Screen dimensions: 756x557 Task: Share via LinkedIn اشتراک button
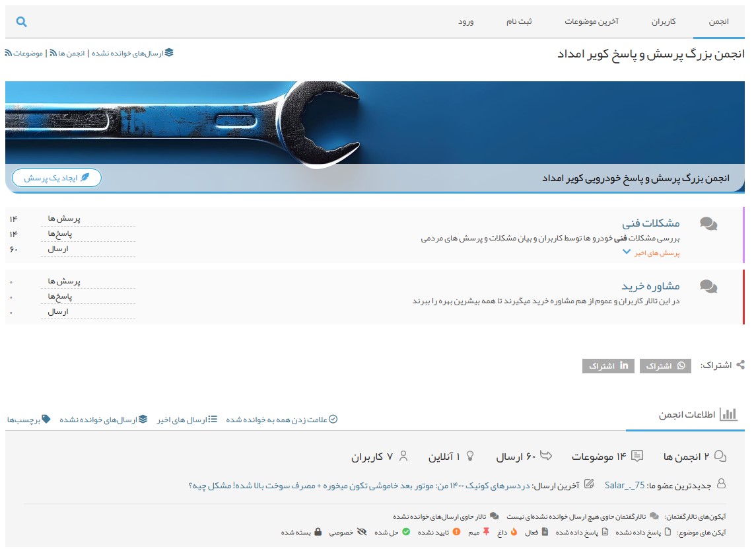click(x=608, y=366)
